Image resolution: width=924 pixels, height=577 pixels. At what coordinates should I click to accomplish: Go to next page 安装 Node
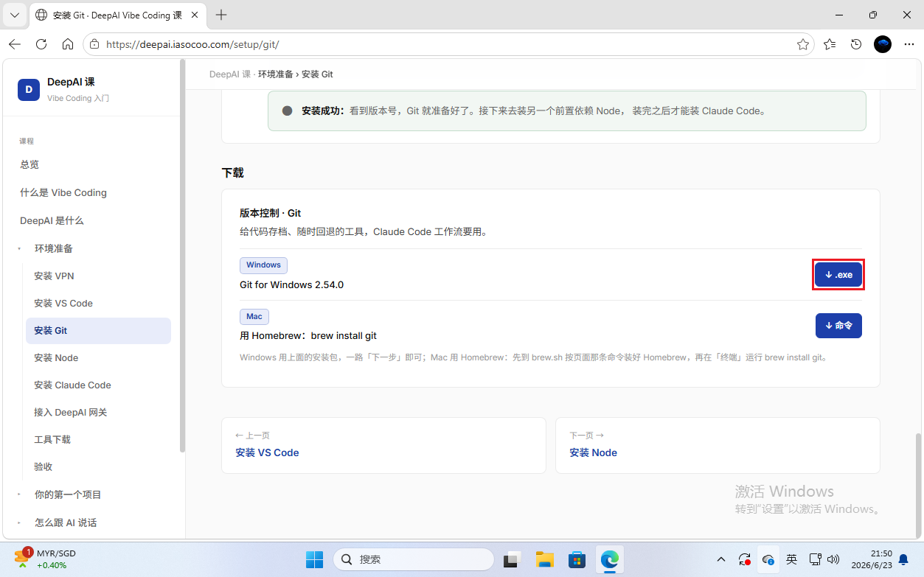pos(718,445)
